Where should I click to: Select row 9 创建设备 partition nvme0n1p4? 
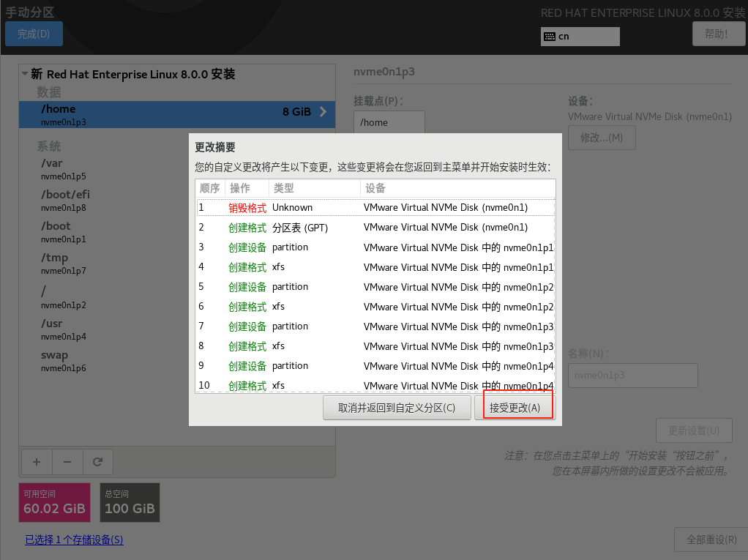click(x=375, y=366)
